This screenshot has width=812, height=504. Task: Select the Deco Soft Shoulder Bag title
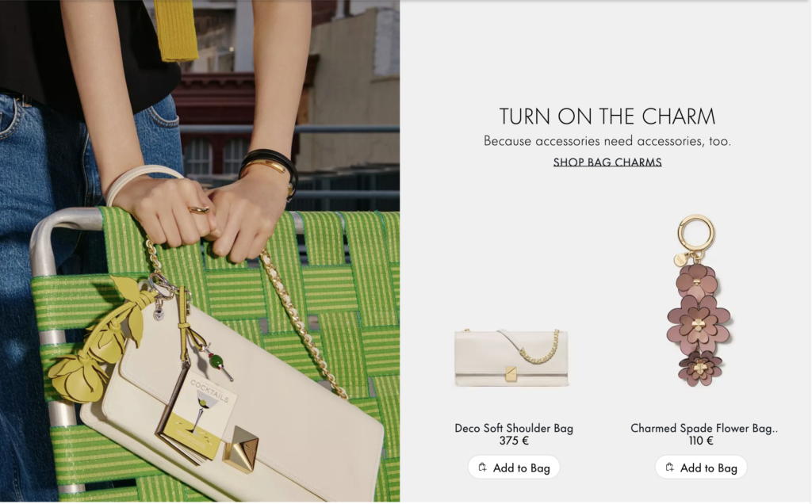point(514,428)
